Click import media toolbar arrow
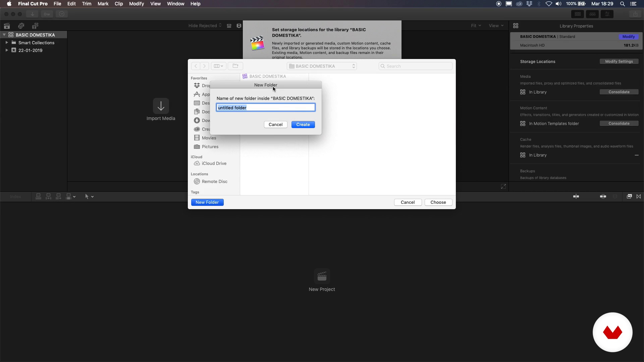Screen dimensions: 644x362 [x=33, y=14]
